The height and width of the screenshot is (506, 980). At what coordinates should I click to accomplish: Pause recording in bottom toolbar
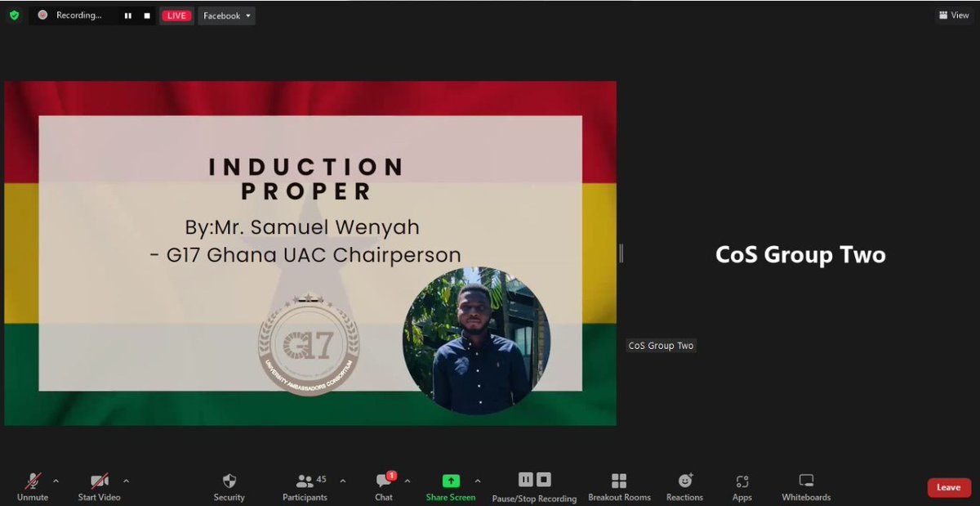click(x=526, y=480)
